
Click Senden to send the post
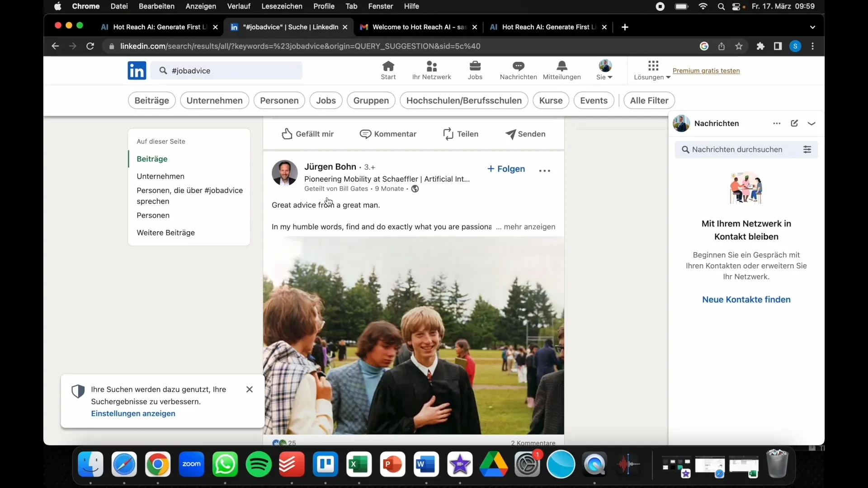pos(525,134)
